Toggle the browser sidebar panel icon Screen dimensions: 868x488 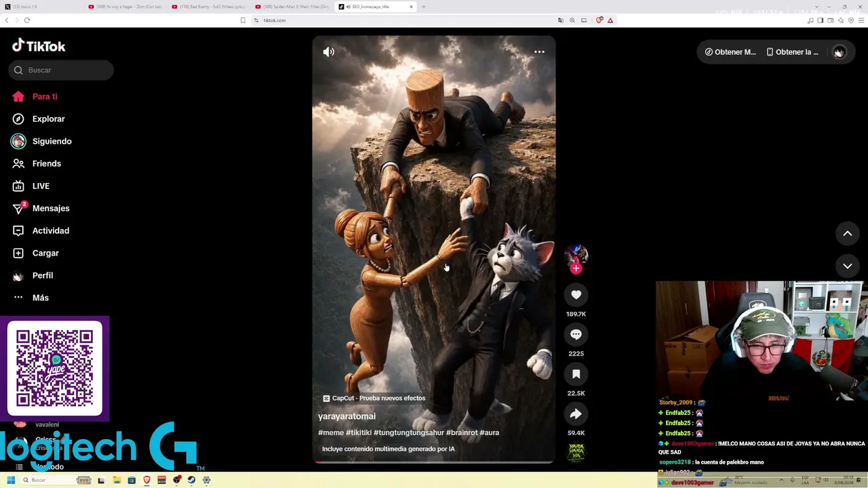coord(821,20)
